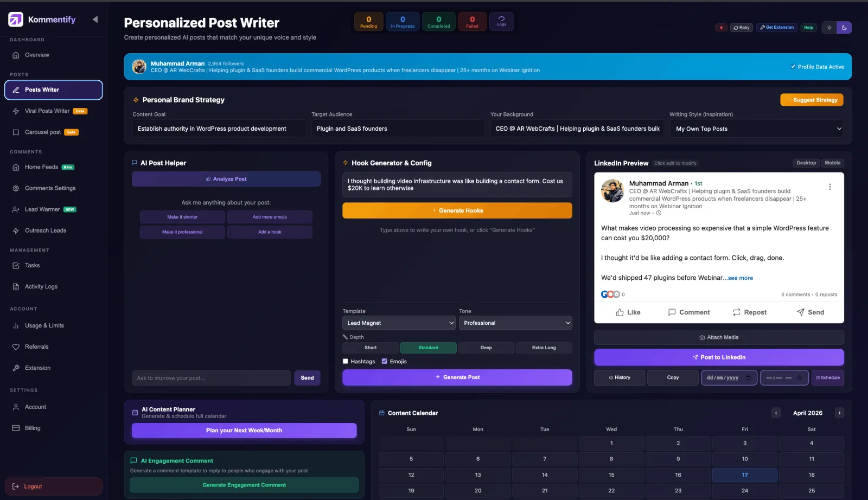Focus the Ask to improve your post field

[211, 378]
